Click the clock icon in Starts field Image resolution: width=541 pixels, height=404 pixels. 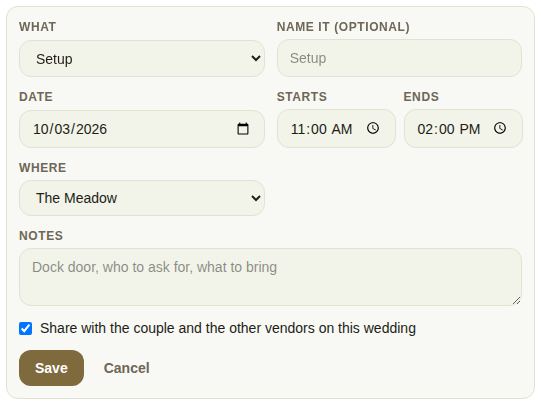[x=373, y=128]
